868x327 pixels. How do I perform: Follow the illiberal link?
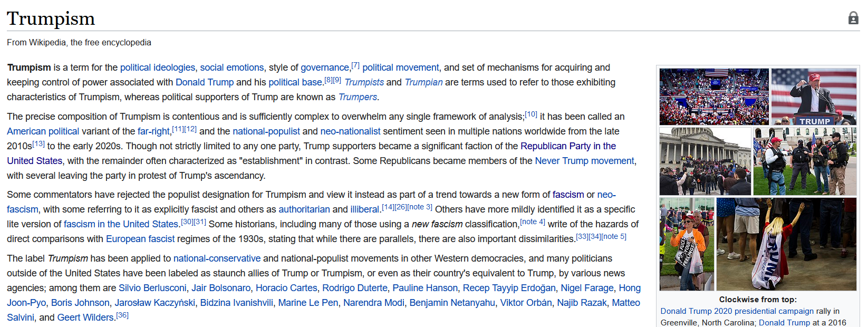point(365,209)
